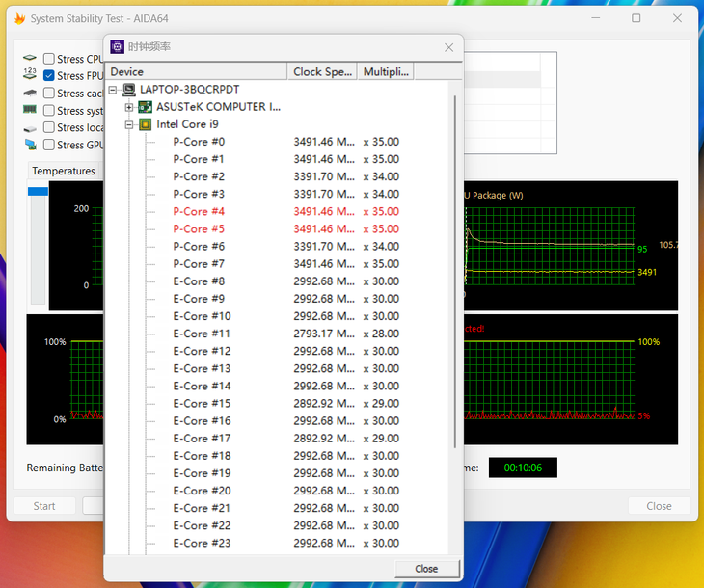Sort by the Device column header
This screenshot has height=588, width=704.
(196, 72)
